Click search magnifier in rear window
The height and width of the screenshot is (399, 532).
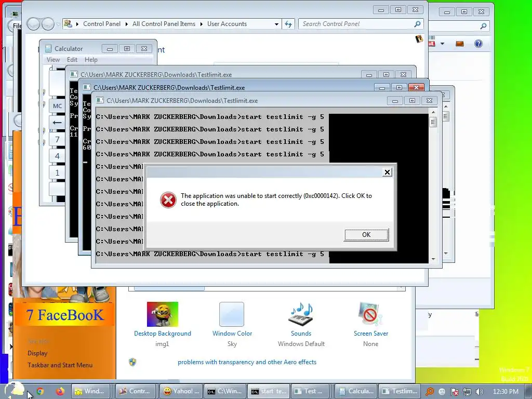[x=484, y=26]
